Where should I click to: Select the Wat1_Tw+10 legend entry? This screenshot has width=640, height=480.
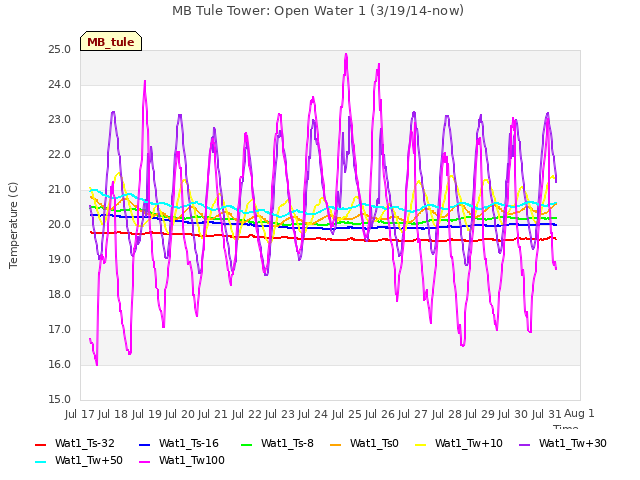459,443
